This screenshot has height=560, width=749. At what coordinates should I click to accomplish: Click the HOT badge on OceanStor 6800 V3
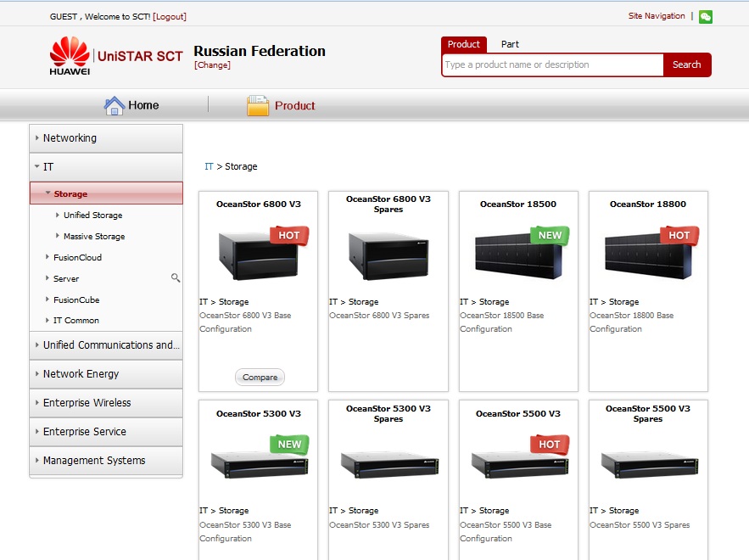tap(289, 236)
